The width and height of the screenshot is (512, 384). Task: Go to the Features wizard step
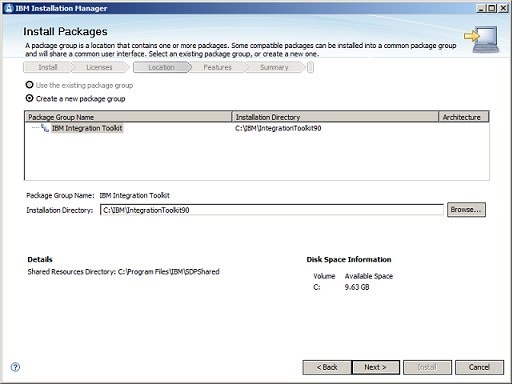[217, 67]
